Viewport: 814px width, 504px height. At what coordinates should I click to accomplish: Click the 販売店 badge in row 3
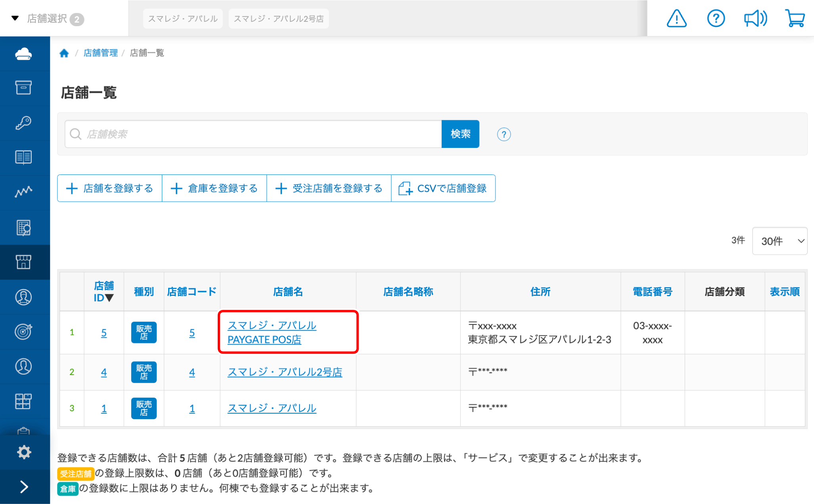[x=144, y=408]
